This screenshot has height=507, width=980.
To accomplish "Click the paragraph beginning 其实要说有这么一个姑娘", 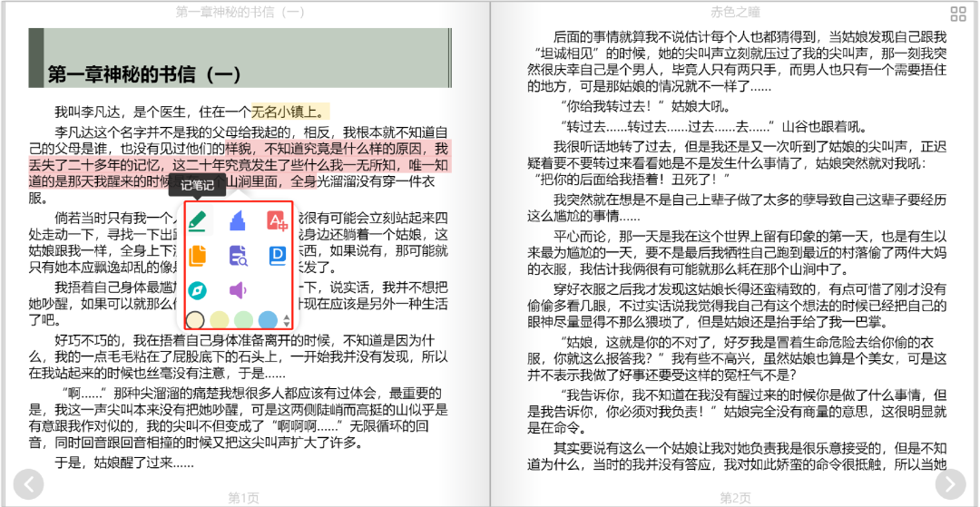I will 738,456.
